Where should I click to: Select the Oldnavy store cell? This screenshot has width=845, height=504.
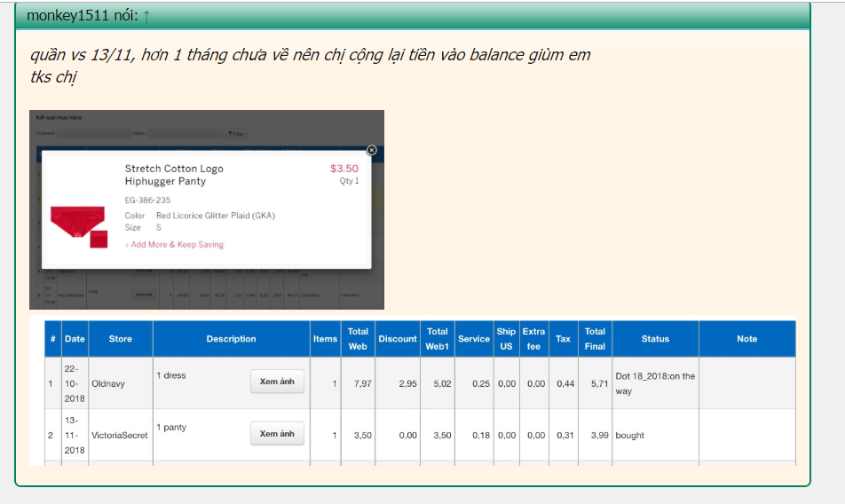tap(107, 383)
